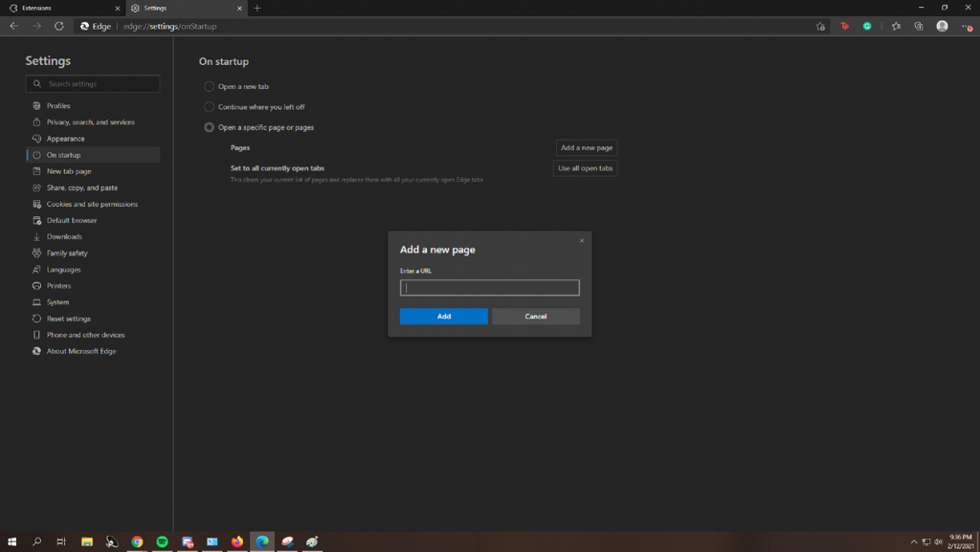This screenshot has height=552, width=980.
Task: Open Cookies and site permissions section
Action: coord(93,204)
